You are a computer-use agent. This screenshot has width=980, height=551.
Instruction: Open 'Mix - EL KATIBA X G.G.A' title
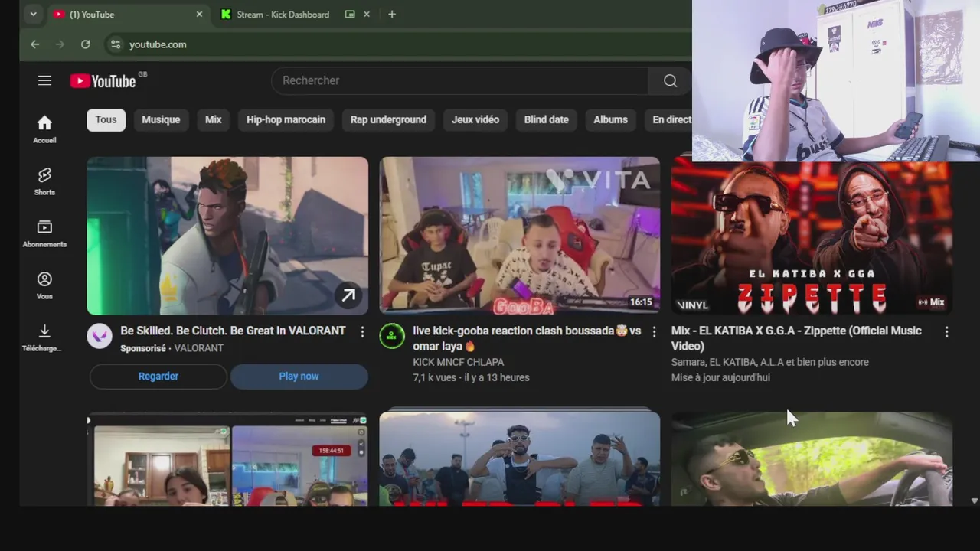tap(796, 338)
